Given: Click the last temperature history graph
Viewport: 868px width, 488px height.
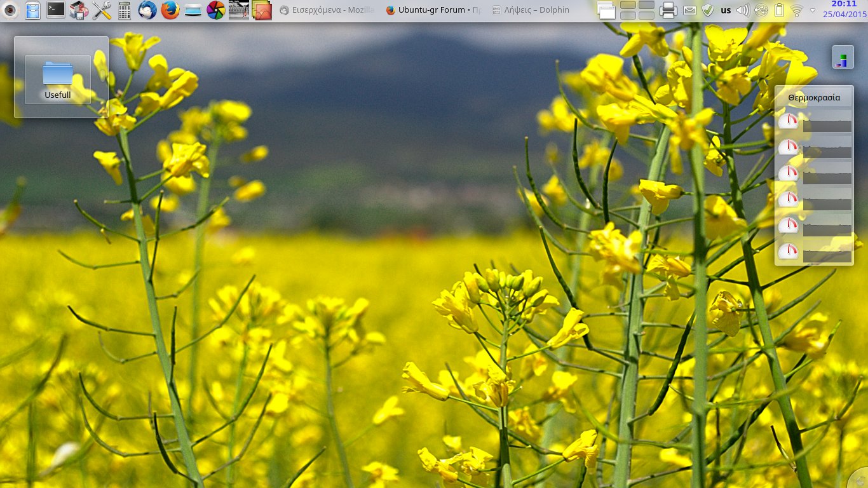Looking at the screenshot, I should (x=827, y=252).
